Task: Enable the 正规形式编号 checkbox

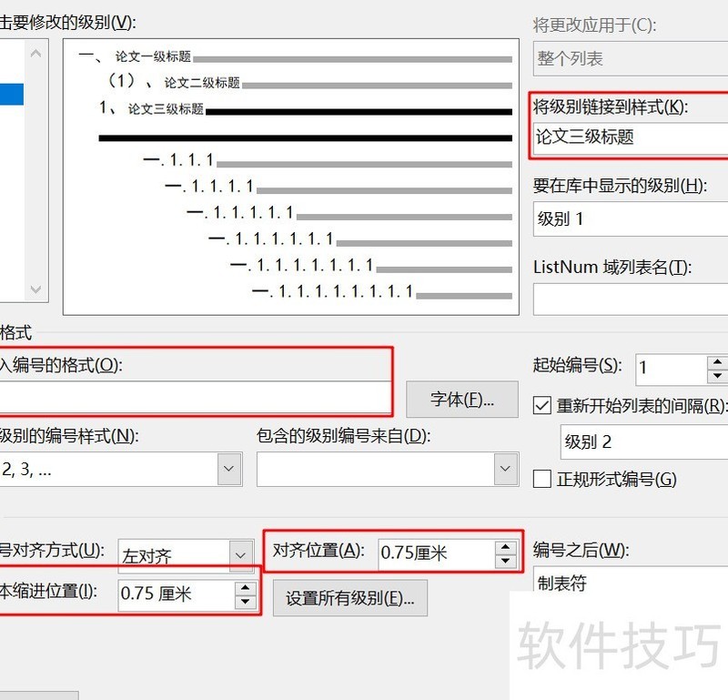Action: 541,480
